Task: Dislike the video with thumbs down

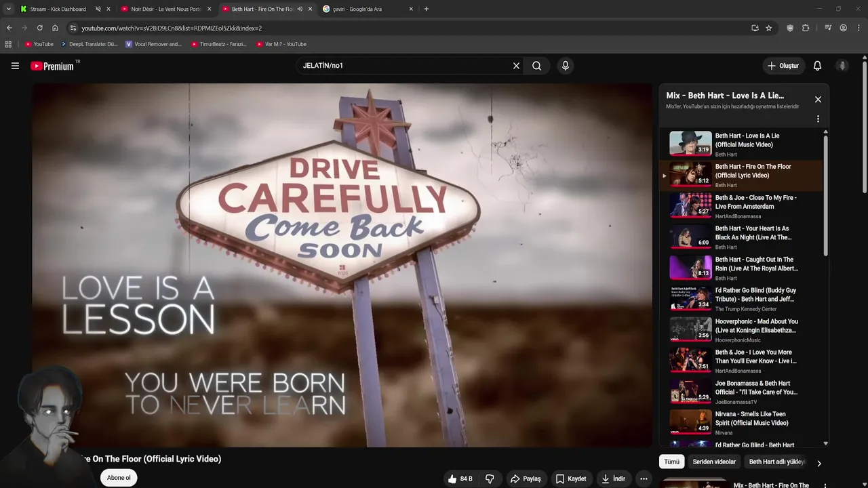Action: click(490, 479)
